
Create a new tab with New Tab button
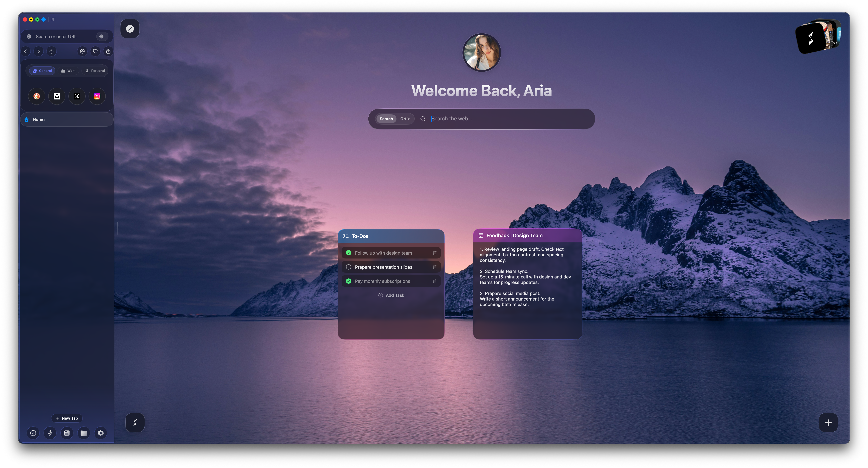click(67, 418)
